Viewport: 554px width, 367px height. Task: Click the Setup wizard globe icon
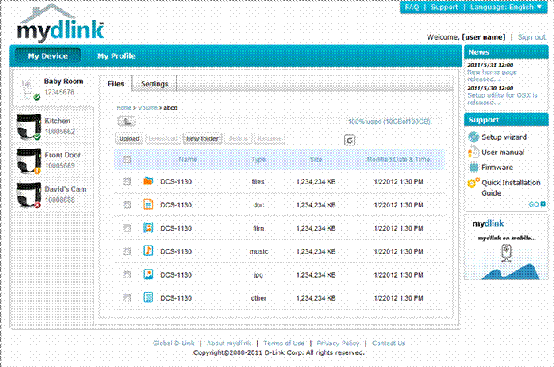[473, 137]
